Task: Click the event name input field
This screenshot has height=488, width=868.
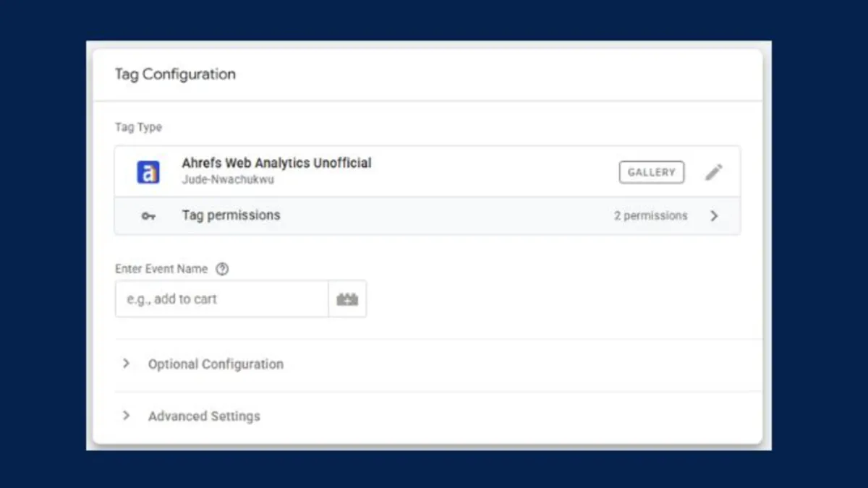Action: (221, 299)
